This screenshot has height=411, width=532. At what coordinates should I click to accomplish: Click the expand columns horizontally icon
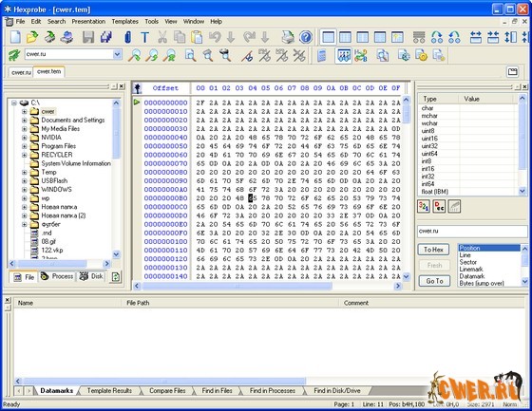click(476, 37)
